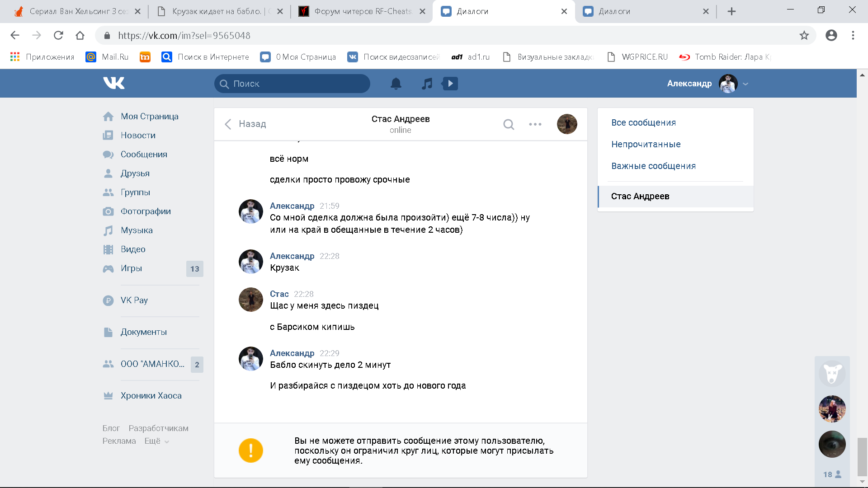Expand the Александр profile dropdown arrow
Image resolution: width=868 pixels, height=488 pixels.
tap(745, 84)
